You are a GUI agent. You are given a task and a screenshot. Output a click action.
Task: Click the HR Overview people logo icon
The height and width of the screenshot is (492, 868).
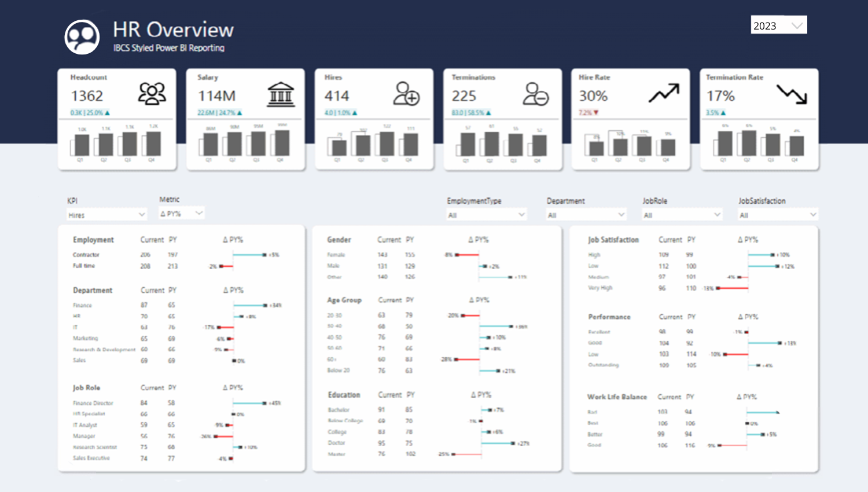[82, 37]
